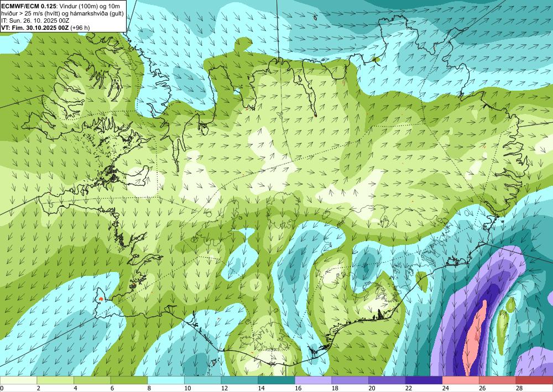This screenshot has height=392, width=553.
Task: Click the "VT: Fim. 30.10.2025 00Z" valid-time text
Action: click(x=34, y=28)
